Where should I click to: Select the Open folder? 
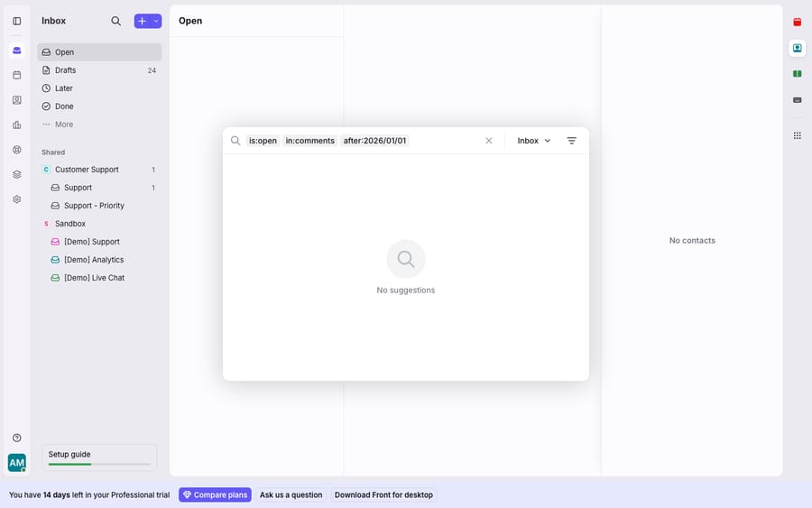point(99,52)
